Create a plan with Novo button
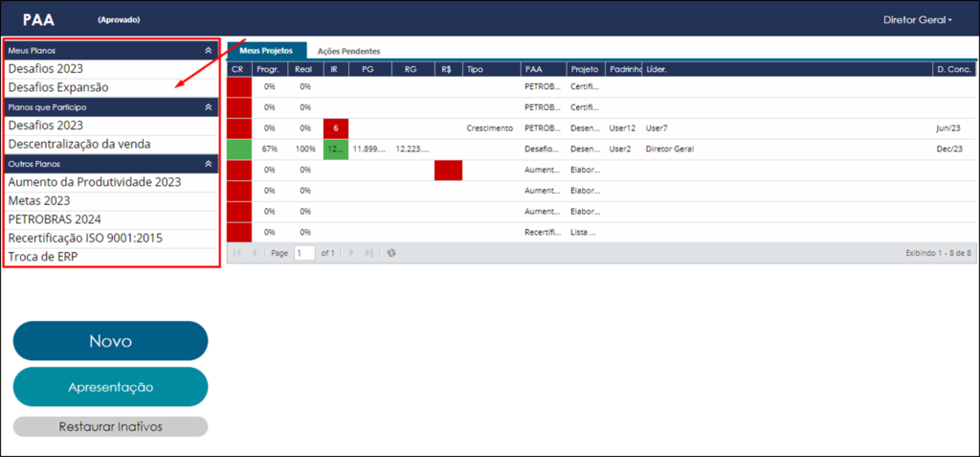 coord(111,341)
